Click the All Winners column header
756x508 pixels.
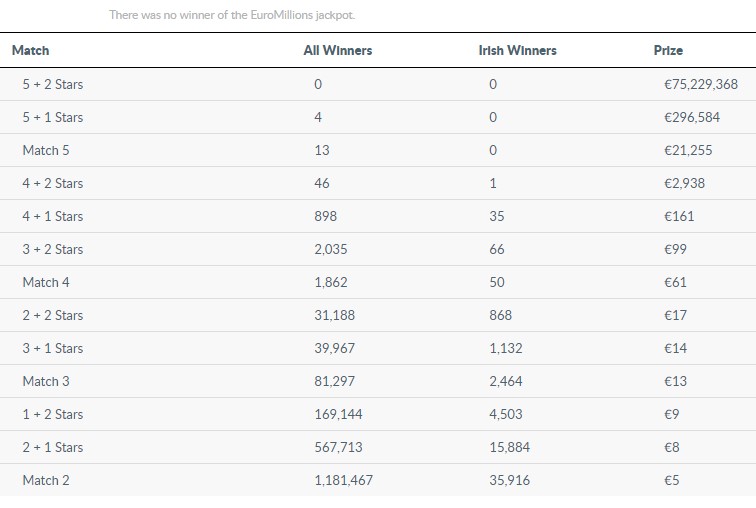coord(337,50)
